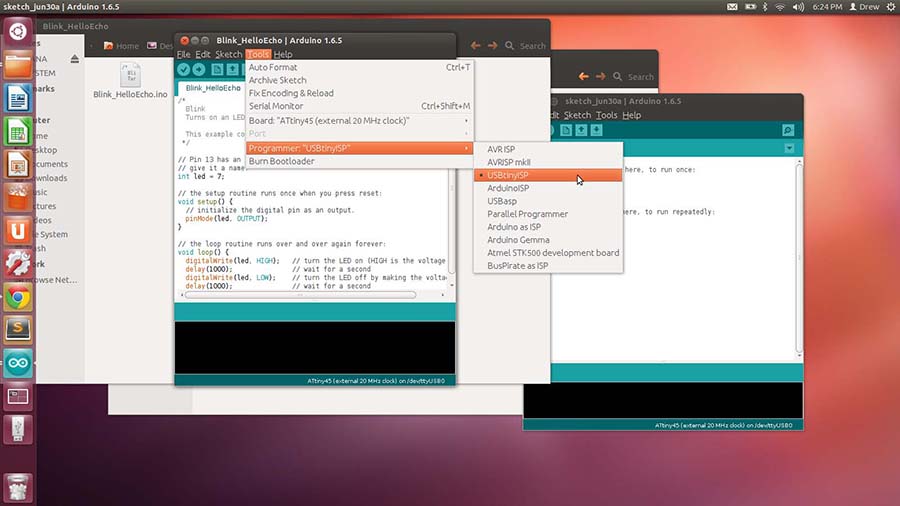Open Workspace Switcher in launcher
The image size is (900, 506).
[18, 396]
